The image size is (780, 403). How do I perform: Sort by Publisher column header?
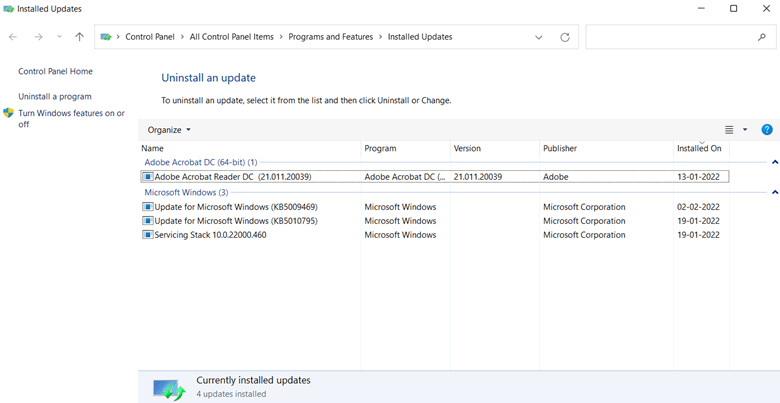(x=606, y=148)
